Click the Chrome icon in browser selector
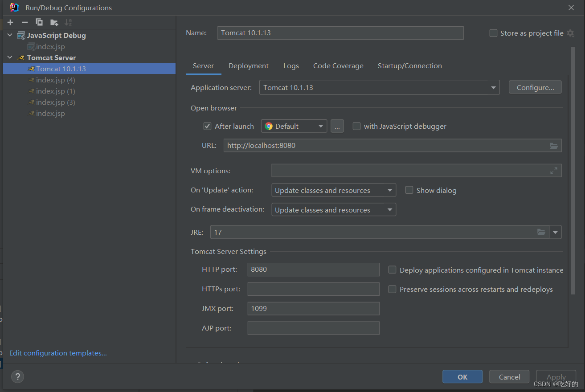The height and width of the screenshot is (392, 585). point(269,126)
